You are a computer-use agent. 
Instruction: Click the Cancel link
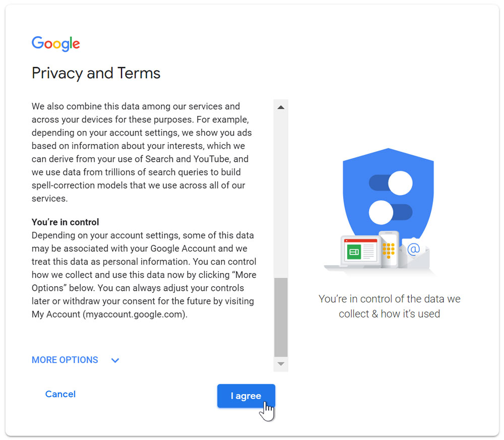(60, 394)
